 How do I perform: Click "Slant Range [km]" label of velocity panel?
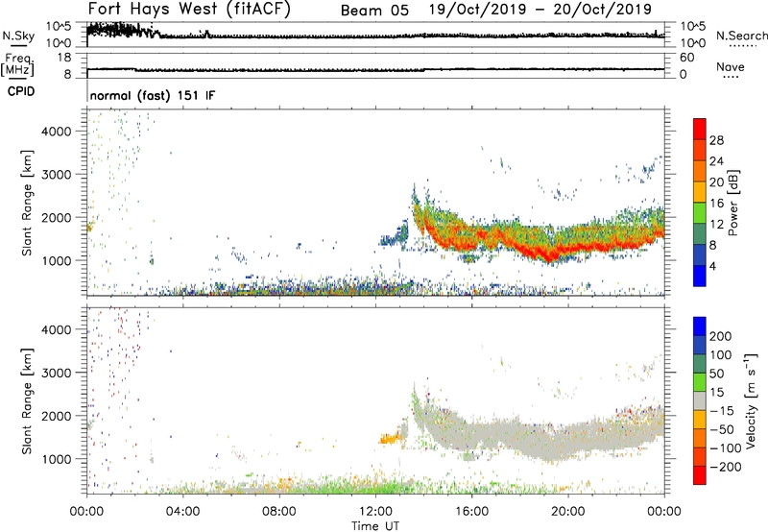pos(27,401)
